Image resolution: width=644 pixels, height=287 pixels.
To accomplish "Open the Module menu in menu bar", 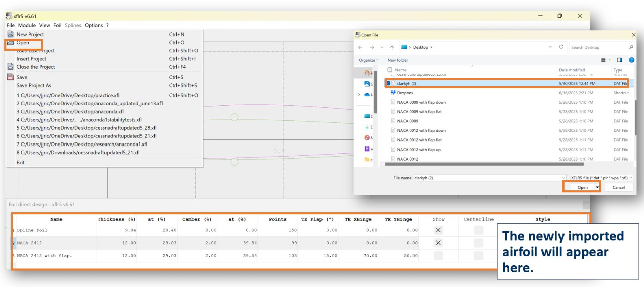I will [27, 25].
